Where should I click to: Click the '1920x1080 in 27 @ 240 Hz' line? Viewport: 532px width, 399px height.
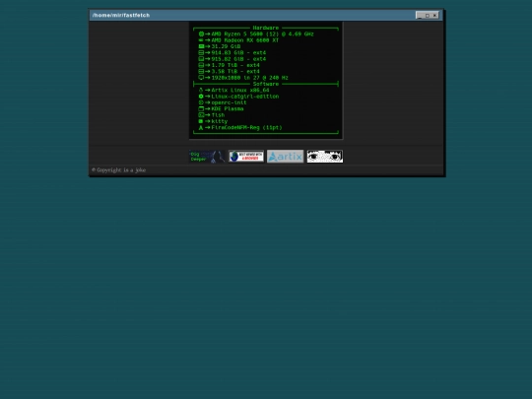249,78
